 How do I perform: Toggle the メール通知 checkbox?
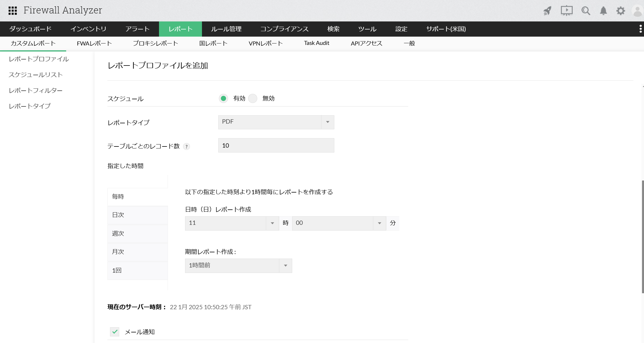pyautogui.click(x=115, y=332)
